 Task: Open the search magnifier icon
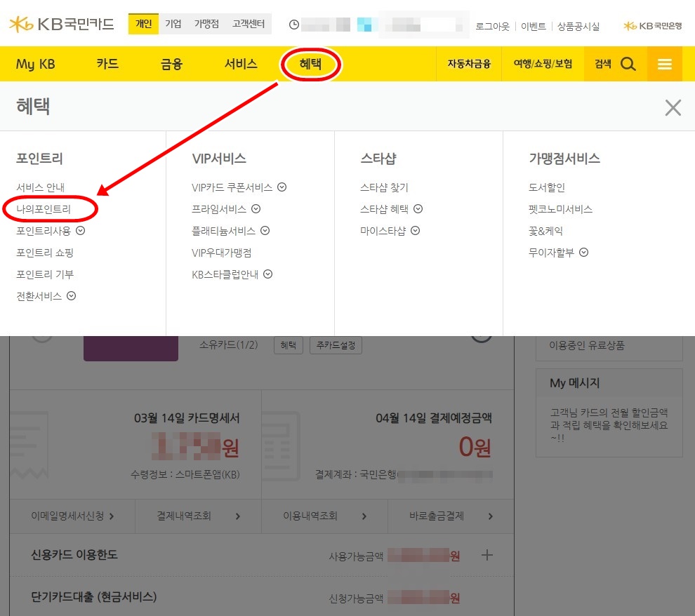point(628,64)
